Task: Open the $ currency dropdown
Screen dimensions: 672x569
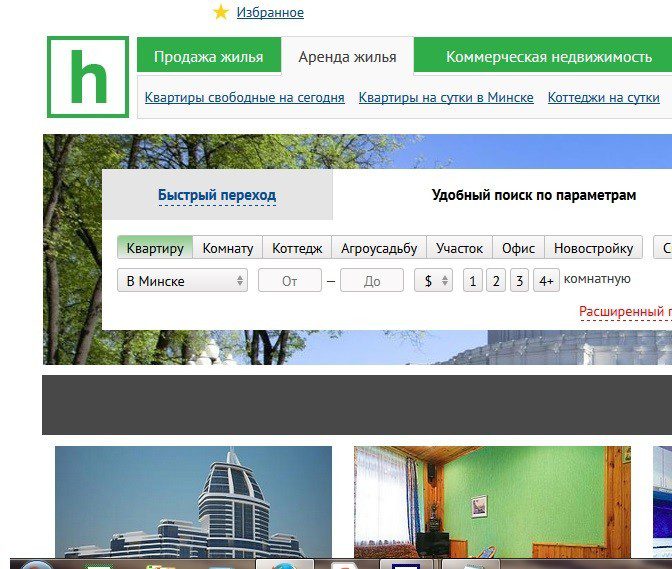Action: pos(433,281)
